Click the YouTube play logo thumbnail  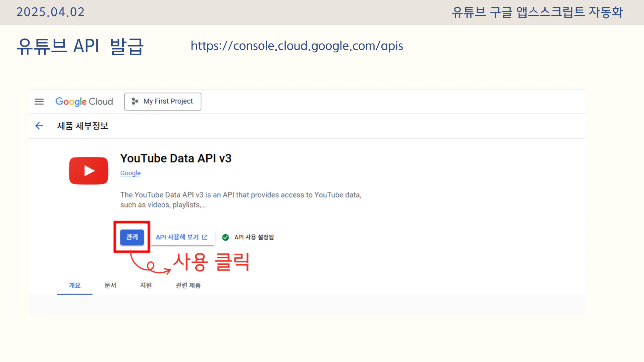[x=89, y=171]
